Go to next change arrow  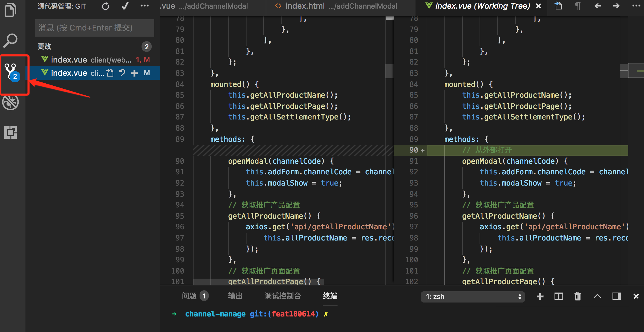617,6
